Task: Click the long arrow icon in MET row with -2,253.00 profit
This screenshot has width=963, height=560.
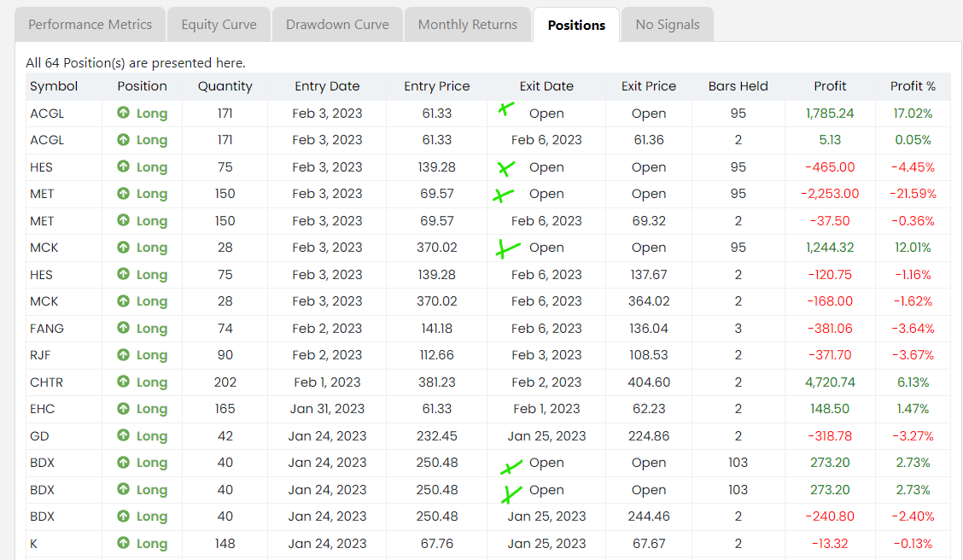Action: [124, 193]
